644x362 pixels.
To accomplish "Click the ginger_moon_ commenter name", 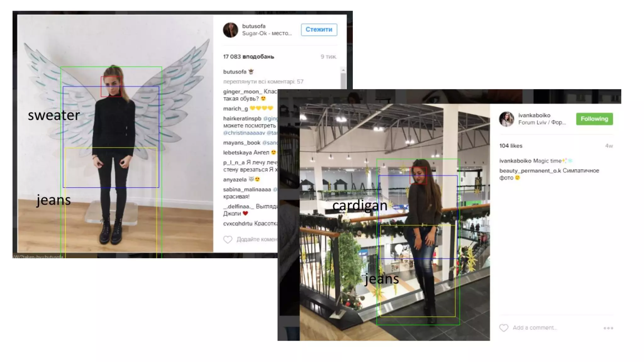I will click(x=242, y=91).
